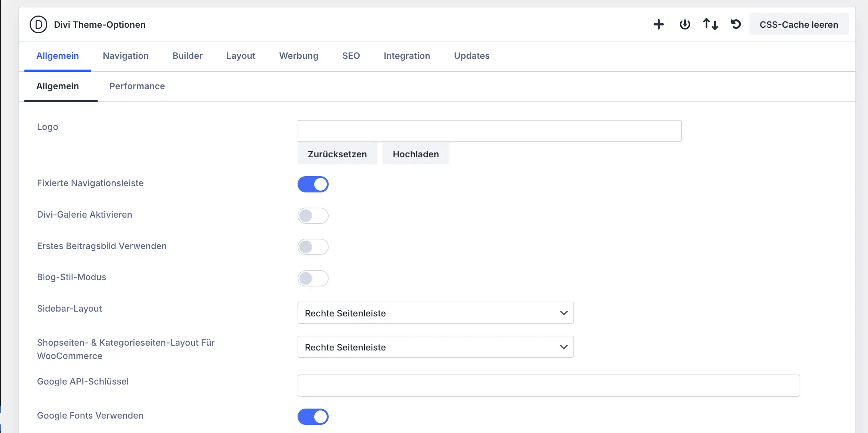Screen dimensions: 868x433
Task: Enable Divi-Galerie Aktivieren switch
Action: pos(313,216)
